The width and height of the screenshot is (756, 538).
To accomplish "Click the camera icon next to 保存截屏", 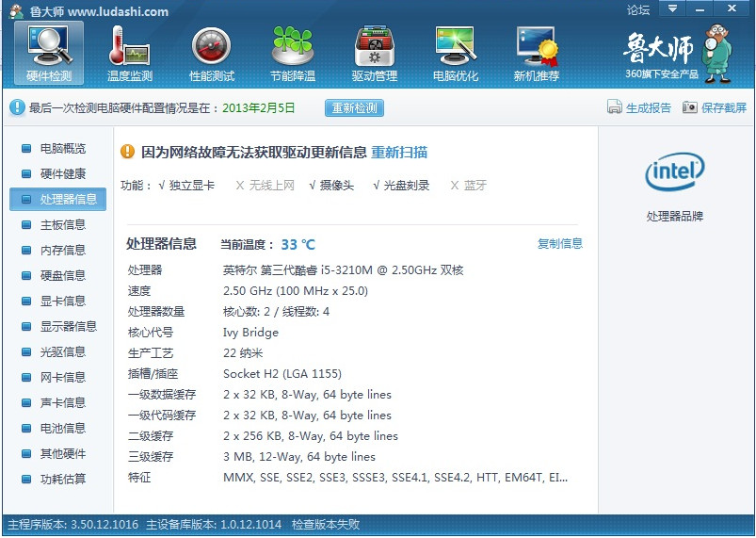I will click(x=689, y=107).
